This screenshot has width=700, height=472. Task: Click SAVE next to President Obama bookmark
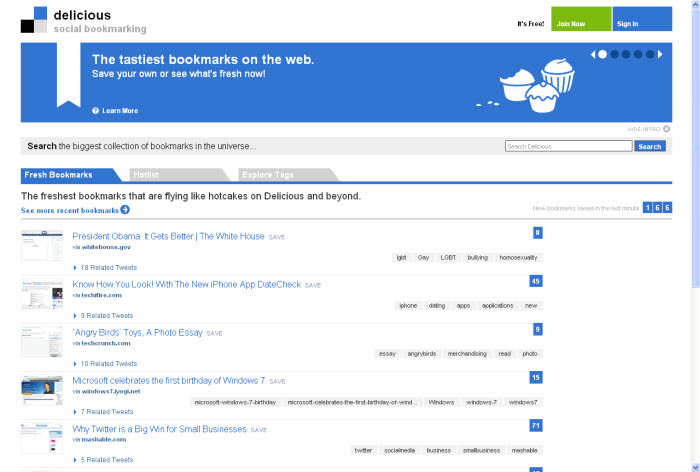(x=276, y=237)
